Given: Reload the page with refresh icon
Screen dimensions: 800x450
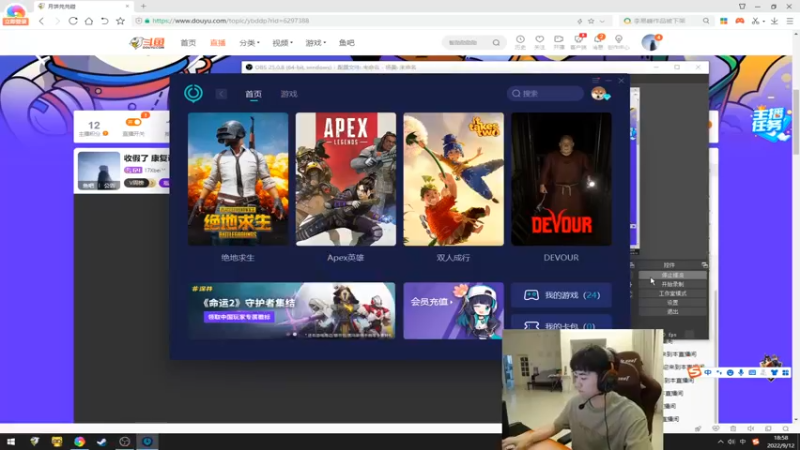Looking at the screenshot, I should pos(73,21).
